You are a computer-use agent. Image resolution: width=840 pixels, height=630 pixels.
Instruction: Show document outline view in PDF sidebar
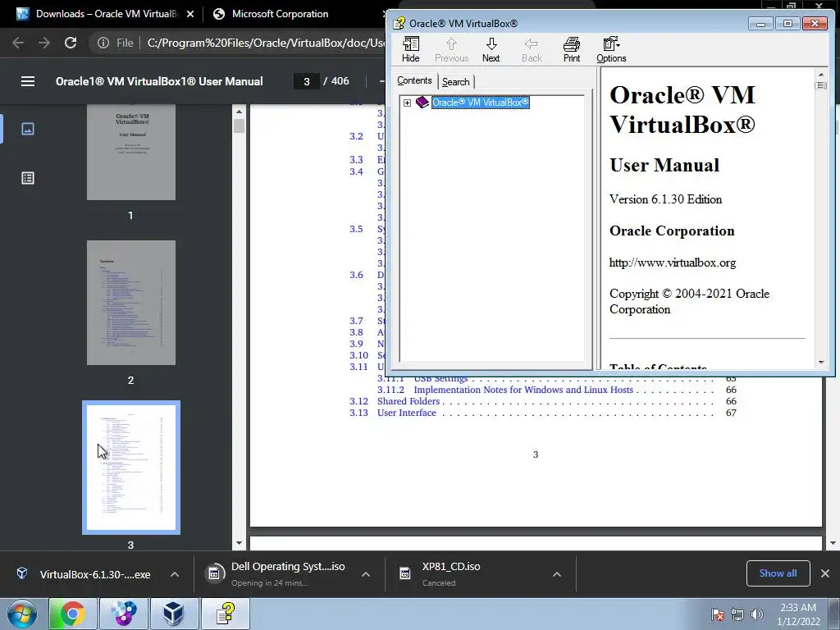[28, 178]
